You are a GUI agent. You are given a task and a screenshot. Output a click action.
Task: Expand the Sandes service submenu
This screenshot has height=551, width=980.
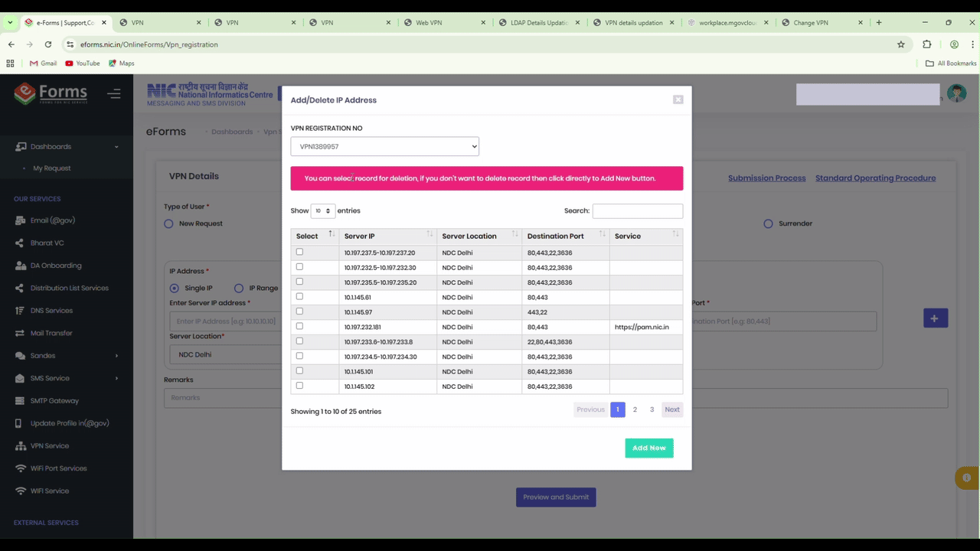(42, 355)
